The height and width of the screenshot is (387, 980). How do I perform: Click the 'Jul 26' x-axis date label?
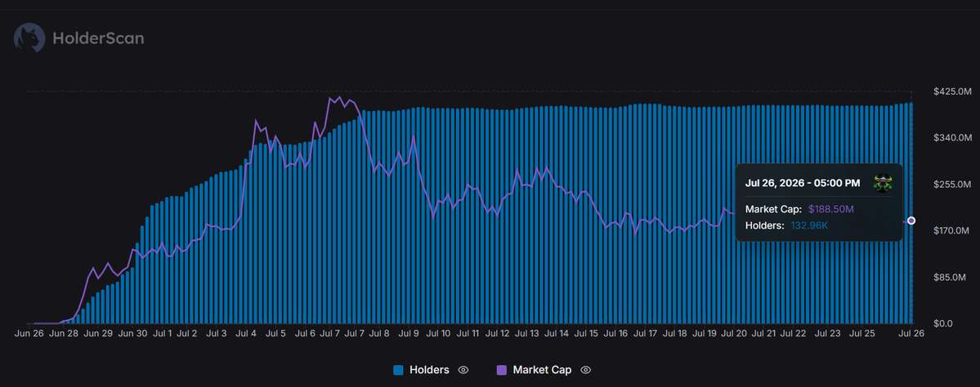tap(910, 334)
